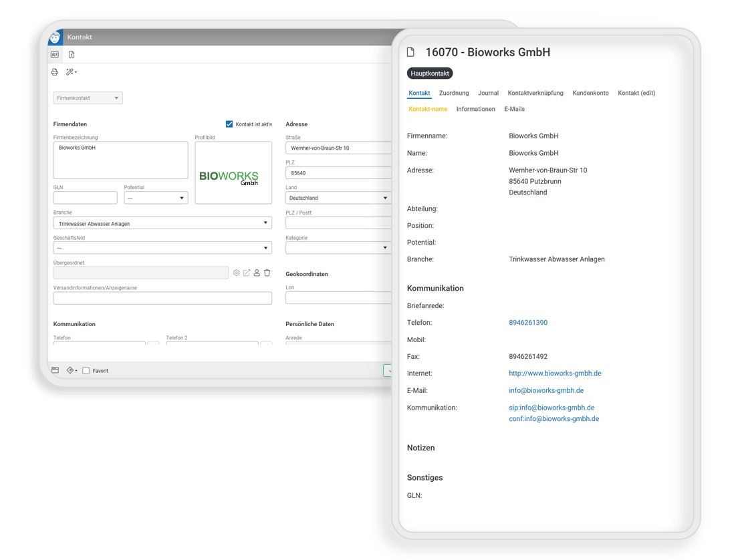Click the Kontakt app face logo
The image size is (734, 560).
55,37
